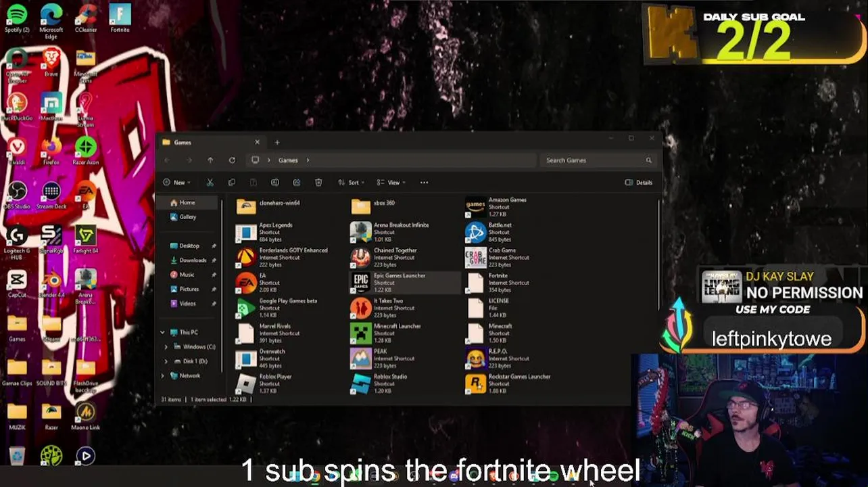Screen dimensions: 868x487
Task: Open SOUND BITS desktop folder
Action: coord(51,372)
